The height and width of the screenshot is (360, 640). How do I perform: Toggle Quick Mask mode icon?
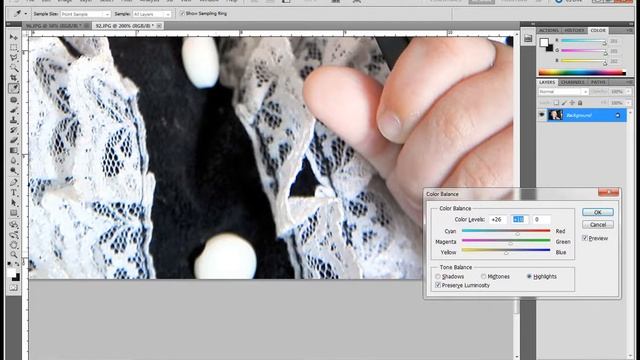(x=13, y=288)
